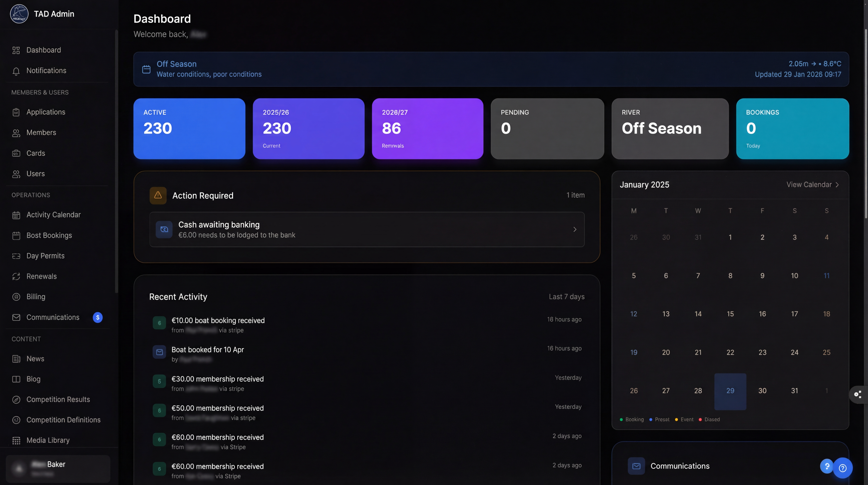
Task: Go to Day Permits in the sidebar
Action: (45, 256)
